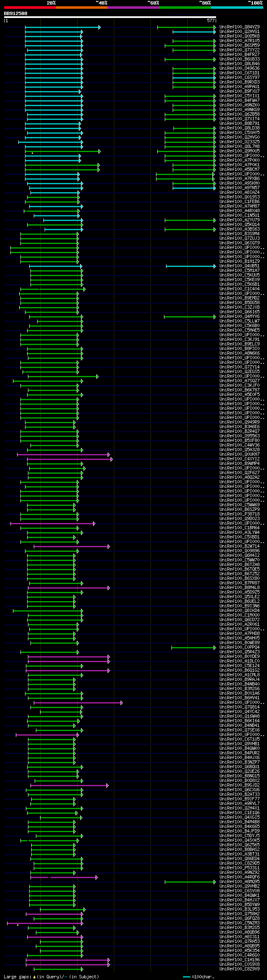This screenshot has height=980, width=267.
Task: Click the UniRef100_B9RXD3 label
Action: coord(239,82)
